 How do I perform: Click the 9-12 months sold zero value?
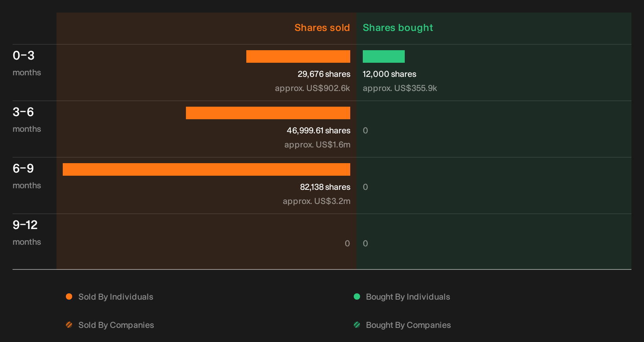pos(347,244)
